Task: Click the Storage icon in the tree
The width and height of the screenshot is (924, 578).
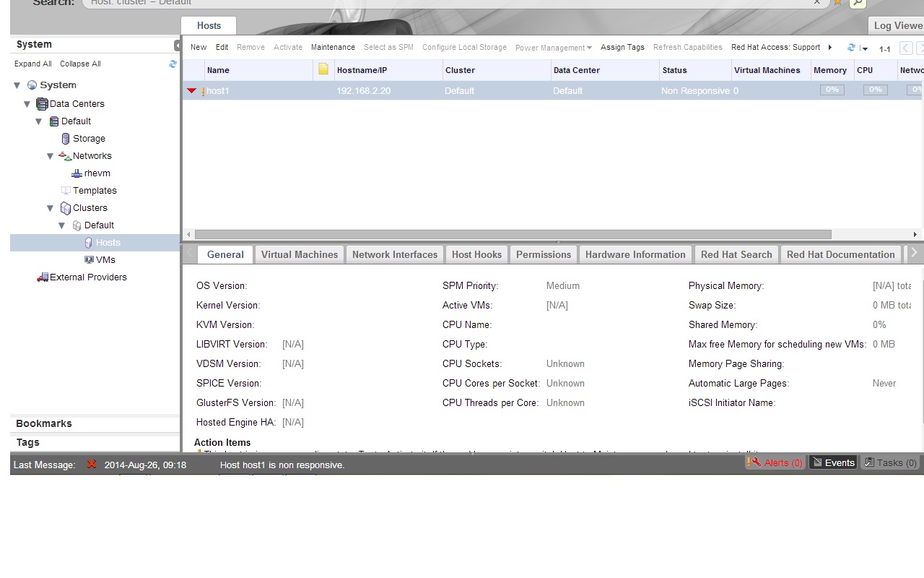Action: (x=66, y=139)
